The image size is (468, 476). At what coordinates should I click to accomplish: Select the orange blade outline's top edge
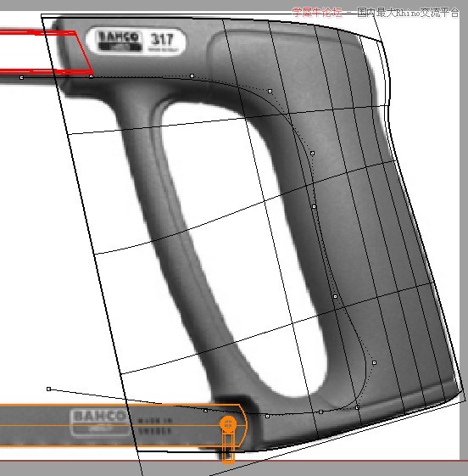tap(121, 405)
